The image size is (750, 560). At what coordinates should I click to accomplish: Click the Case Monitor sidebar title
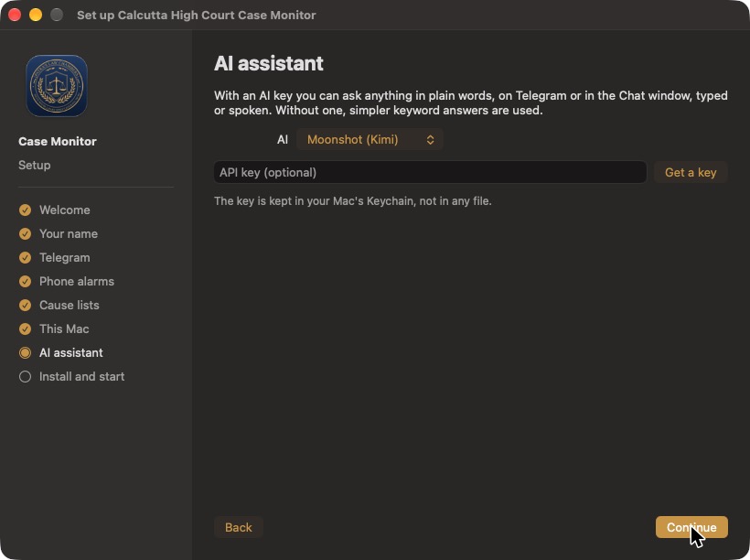(58, 142)
